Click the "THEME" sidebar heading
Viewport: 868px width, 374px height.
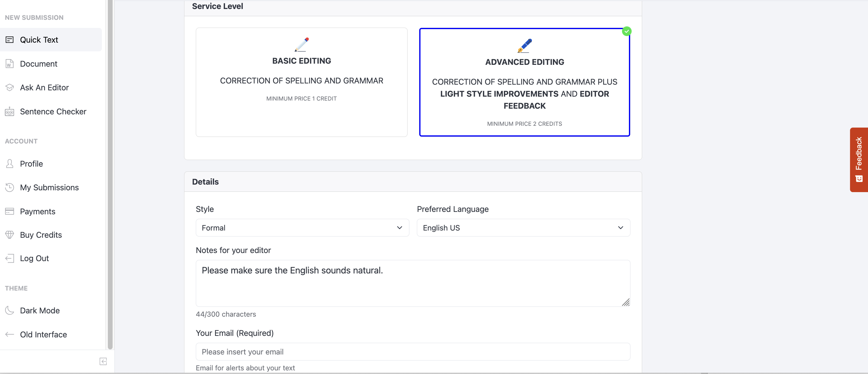coord(16,288)
